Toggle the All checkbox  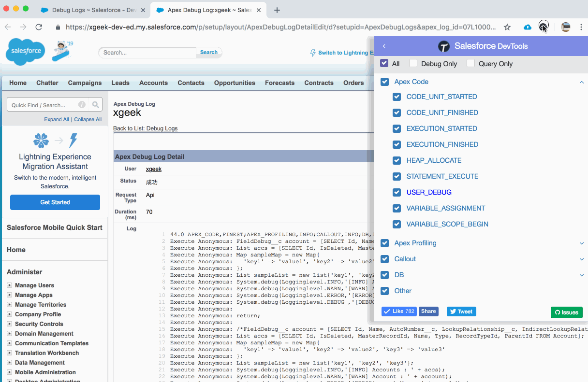(384, 63)
